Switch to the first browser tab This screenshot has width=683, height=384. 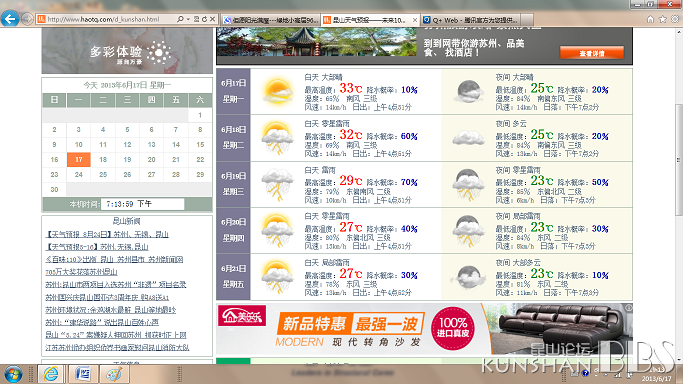(x=270, y=20)
